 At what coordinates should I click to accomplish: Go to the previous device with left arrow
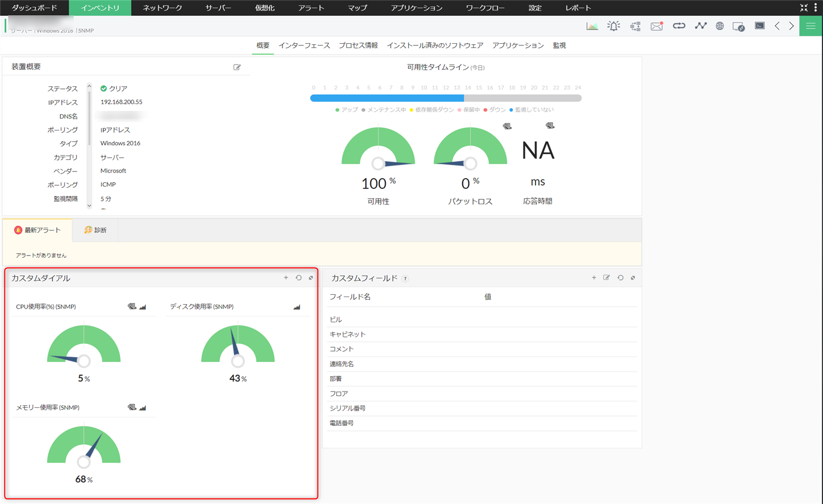tap(777, 26)
